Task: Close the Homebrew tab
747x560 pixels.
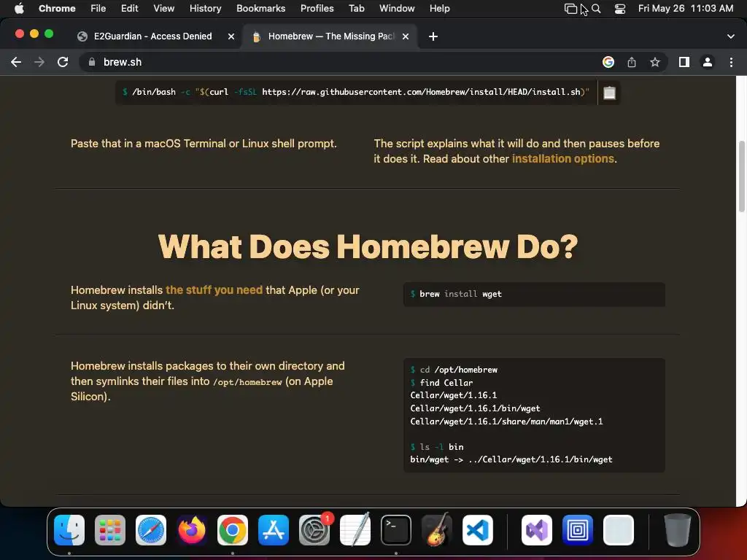Action: point(406,36)
